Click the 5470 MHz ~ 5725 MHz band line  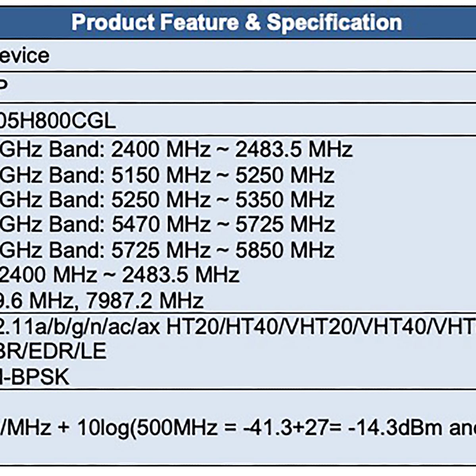click(167, 225)
